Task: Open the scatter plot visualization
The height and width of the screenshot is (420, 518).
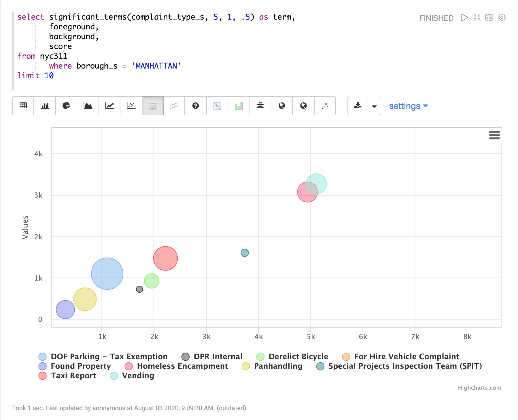Action: pos(131,106)
